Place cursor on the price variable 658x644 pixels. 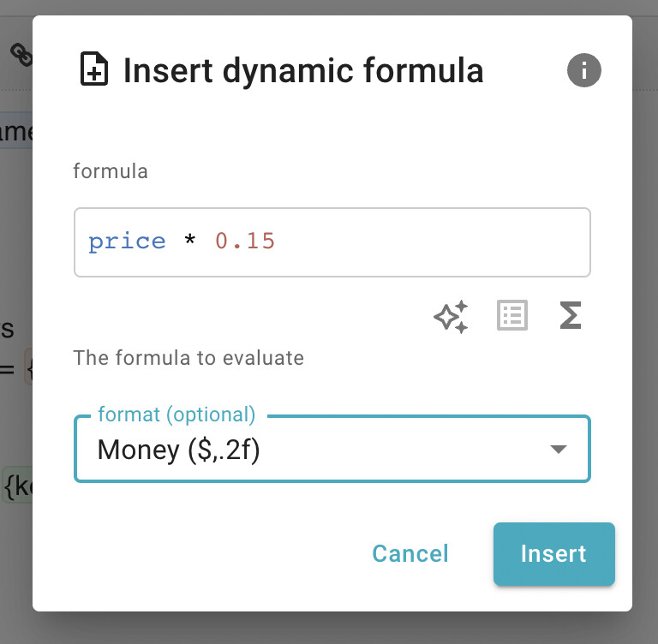pyautogui.click(x=127, y=242)
